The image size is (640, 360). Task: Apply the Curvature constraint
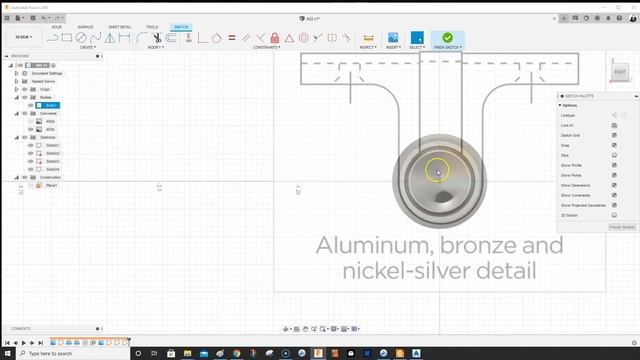pos(347,38)
